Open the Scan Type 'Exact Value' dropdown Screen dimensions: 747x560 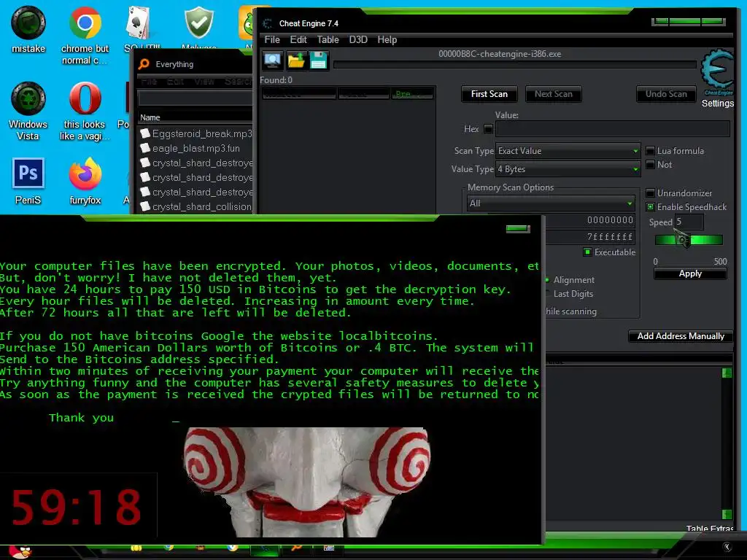coord(568,151)
